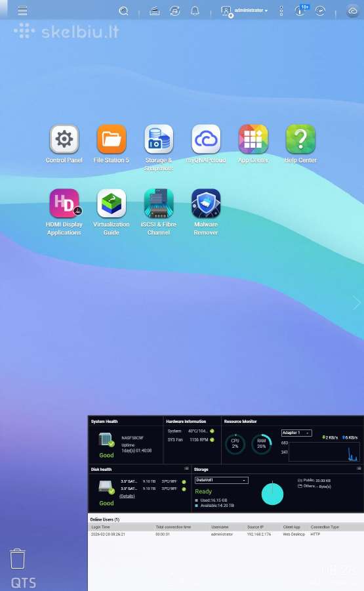Image resolution: width=364 pixels, height=591 pixels.
Task: Click the Login Time column header
Action: tap(100, 527)
